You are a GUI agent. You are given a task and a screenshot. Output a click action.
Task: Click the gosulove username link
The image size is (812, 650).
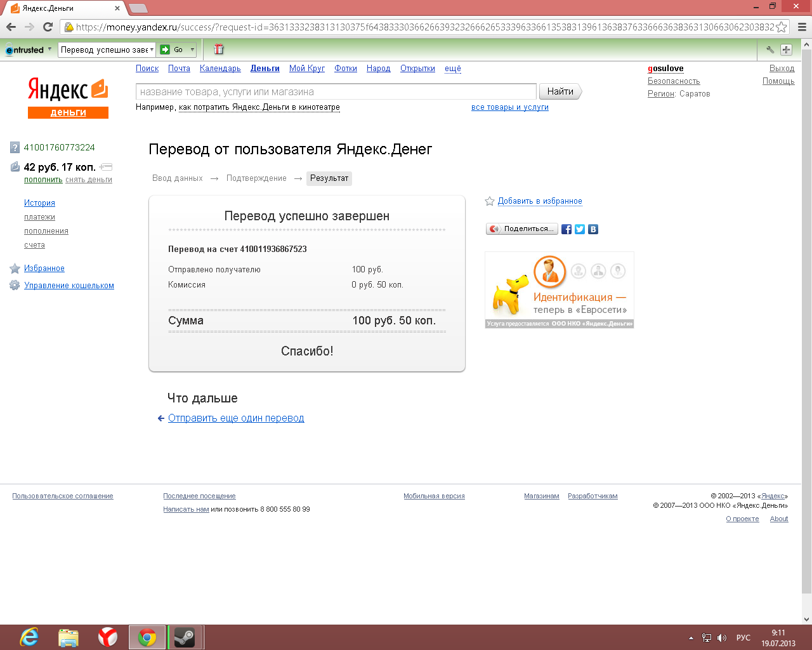click(665, 69)
